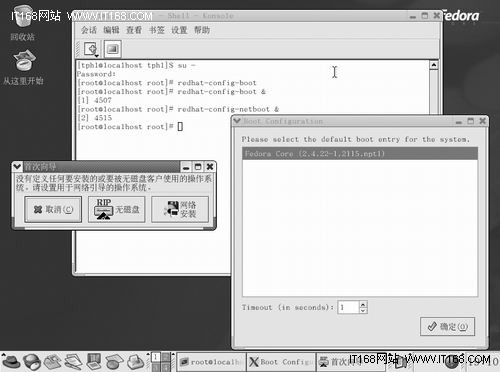Click the 确定 (OK) button in Boot Configuration

click(x=447, y=327)
